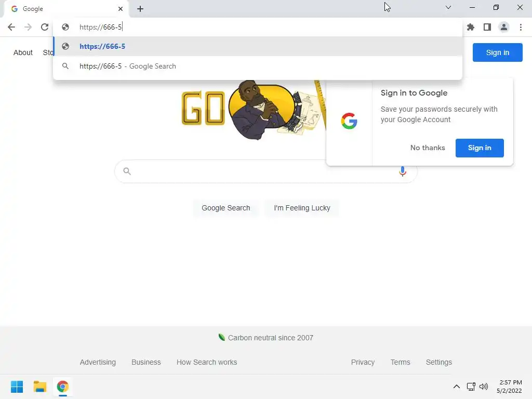Viewport: 532px width, 399px height.
Task: Open How Search works link
Action: click(207, 362)
